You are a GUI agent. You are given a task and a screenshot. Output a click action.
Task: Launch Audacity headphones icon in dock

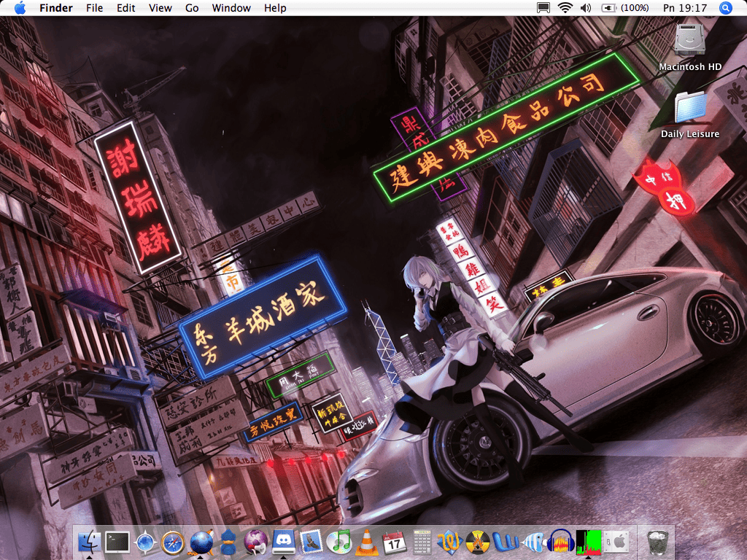560,542
